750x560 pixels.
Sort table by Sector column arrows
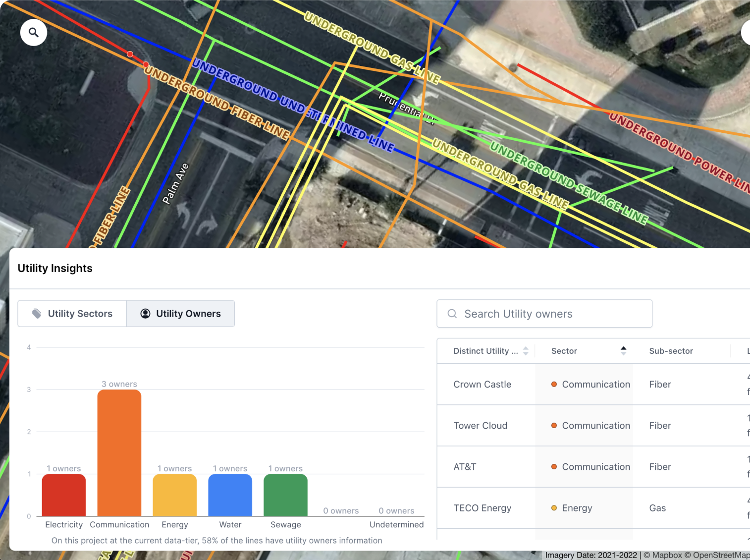pos(623,351)
